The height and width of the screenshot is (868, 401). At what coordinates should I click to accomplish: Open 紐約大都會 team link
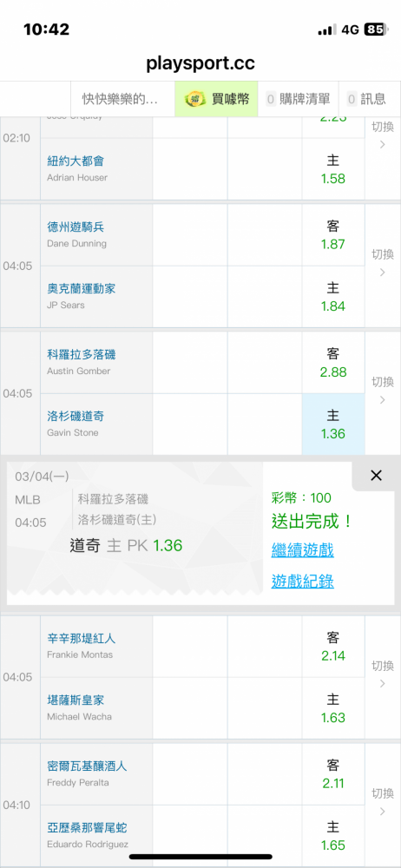click(76, 161)
